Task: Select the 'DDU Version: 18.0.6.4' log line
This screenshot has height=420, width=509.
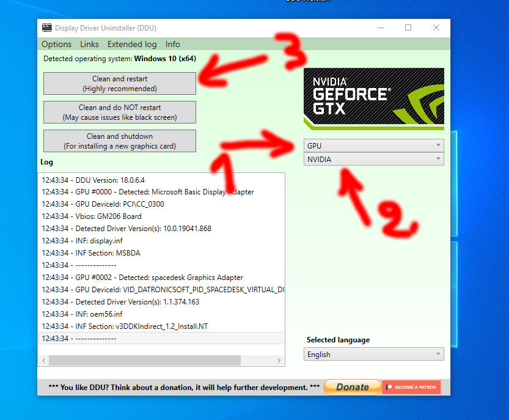Action: tap(161, 180)
